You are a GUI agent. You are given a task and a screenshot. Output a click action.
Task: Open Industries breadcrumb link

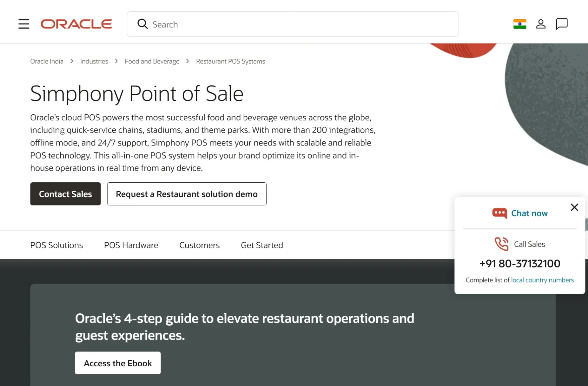pyautogui.click(x=94, y=61)
